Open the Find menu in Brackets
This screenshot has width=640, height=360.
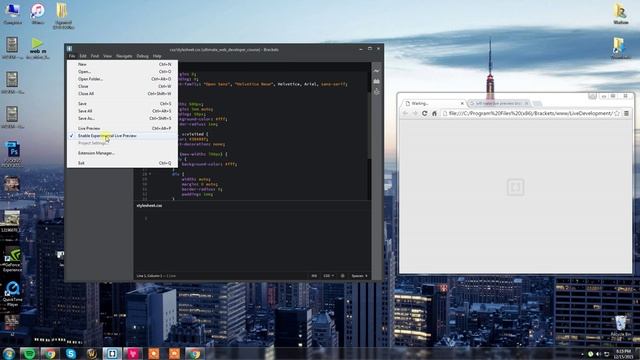tap(95, 56)
